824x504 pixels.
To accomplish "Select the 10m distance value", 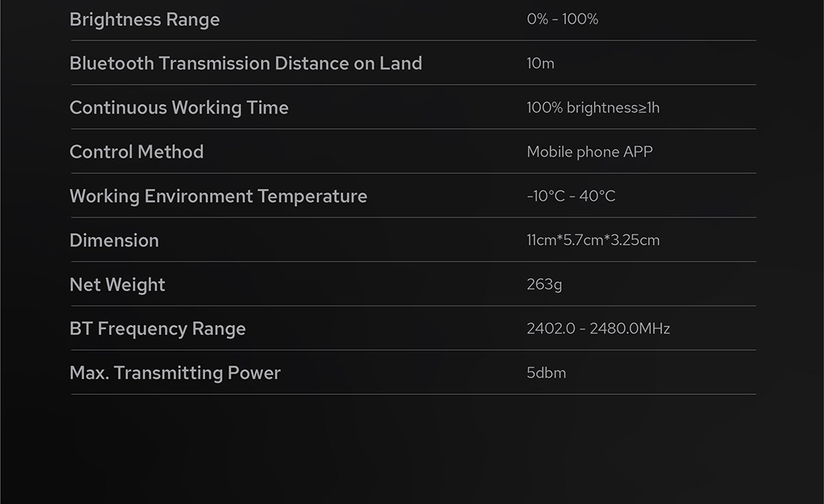I will pos(540,64).
